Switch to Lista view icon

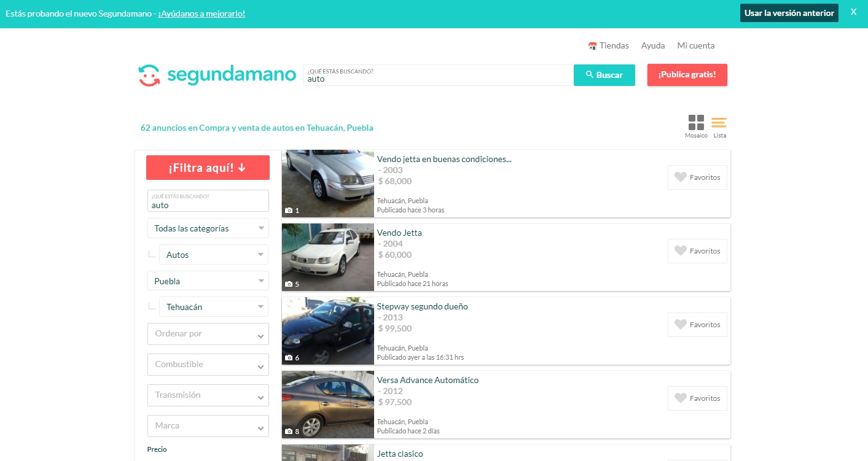pos(719,123)
